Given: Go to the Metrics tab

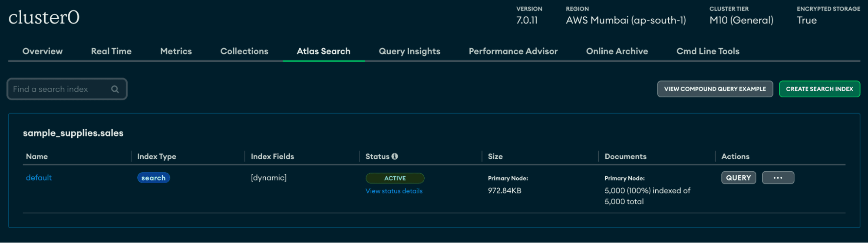Looking at the screenshot, I should coord(176,51).
